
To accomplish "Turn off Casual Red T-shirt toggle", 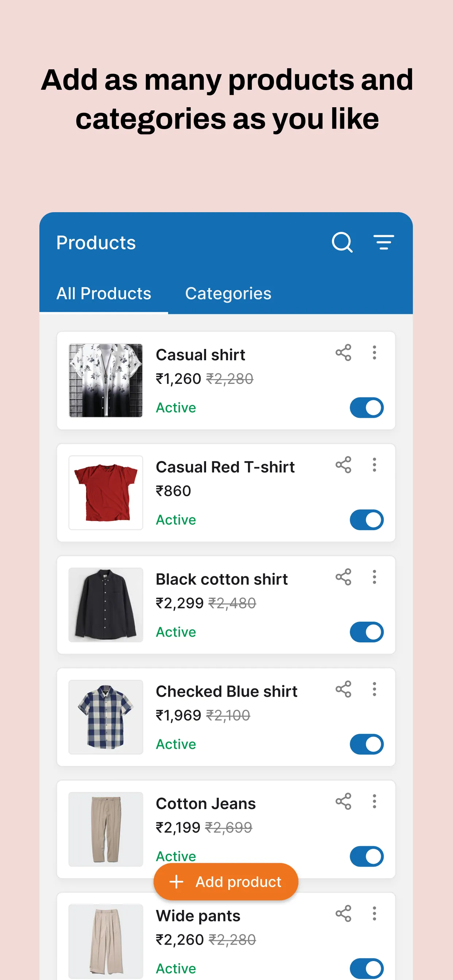I will click(x=367, y=520).
